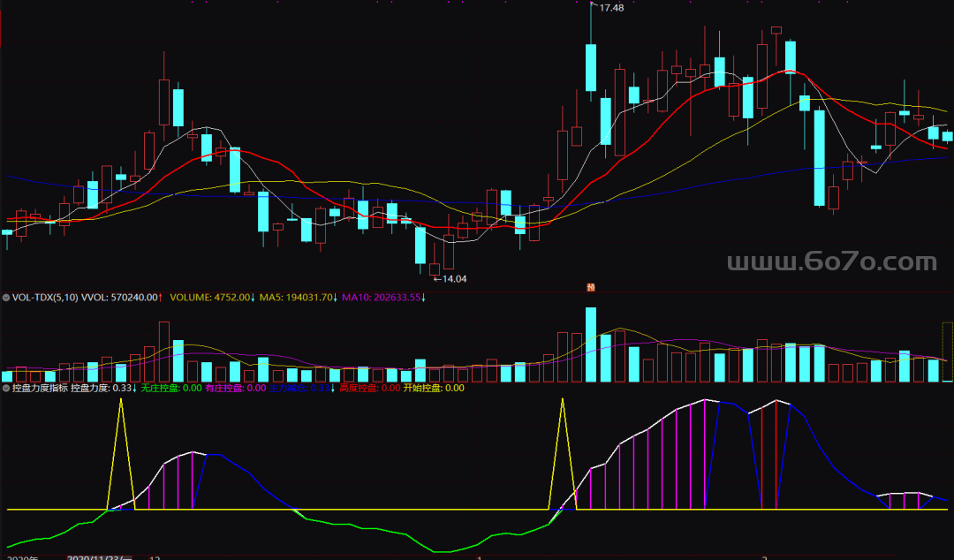Click the MA10: 202633.55 legend label

380,298
